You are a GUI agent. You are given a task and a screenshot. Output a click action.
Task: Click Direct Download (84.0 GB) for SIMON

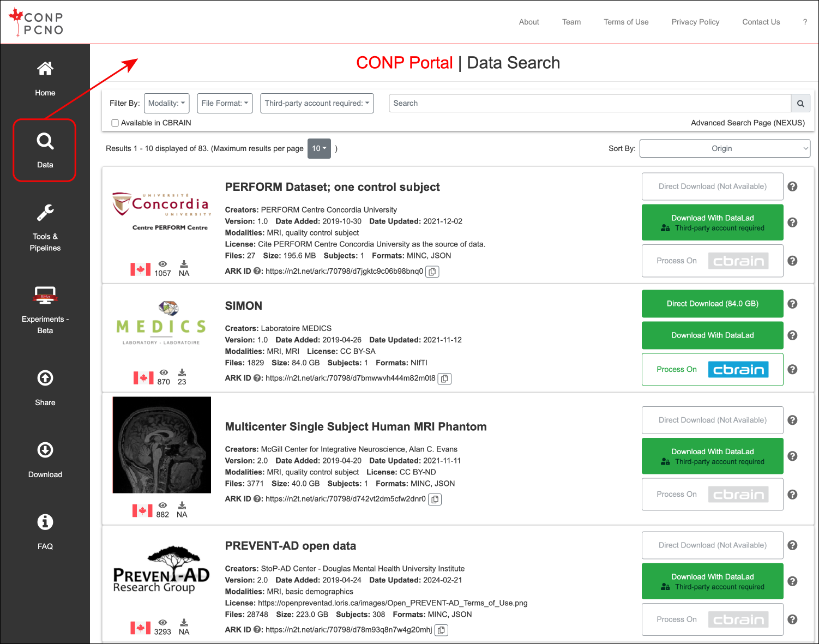[x=712, y=304]
